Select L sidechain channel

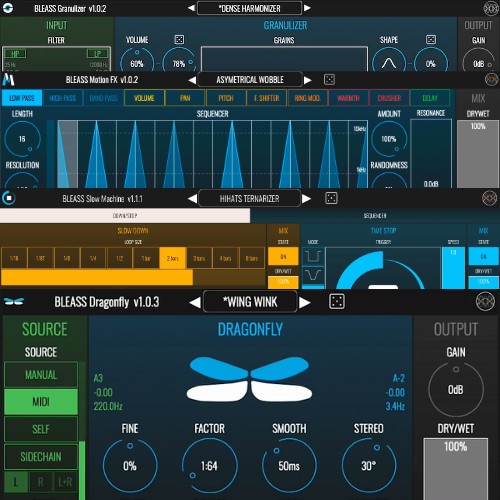(x=16, y=482)
